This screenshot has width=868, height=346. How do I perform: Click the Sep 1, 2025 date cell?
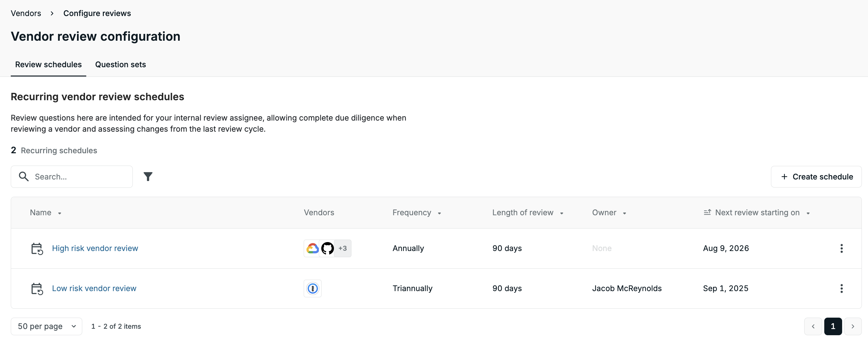coord(725,289)
